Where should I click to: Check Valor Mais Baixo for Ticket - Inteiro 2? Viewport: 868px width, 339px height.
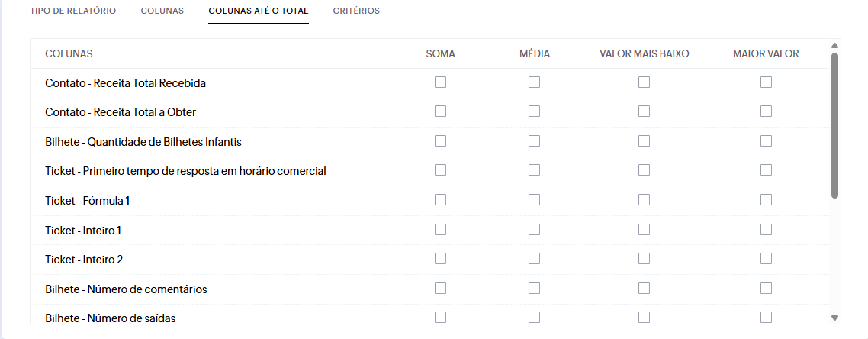coord(644,259)
